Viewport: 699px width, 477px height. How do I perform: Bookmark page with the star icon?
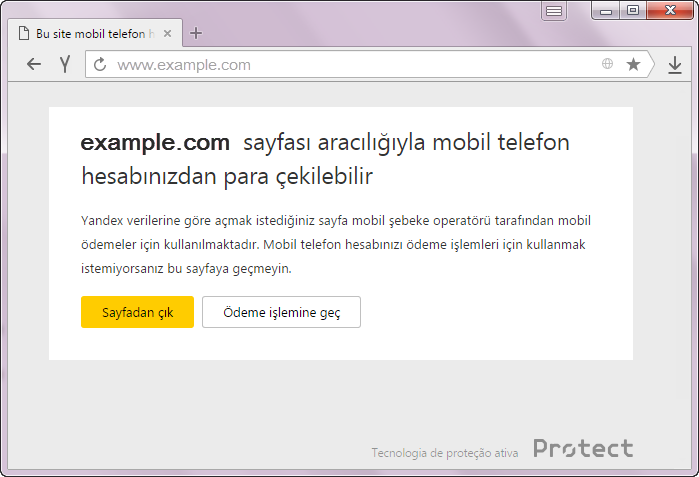coord(633,64)
